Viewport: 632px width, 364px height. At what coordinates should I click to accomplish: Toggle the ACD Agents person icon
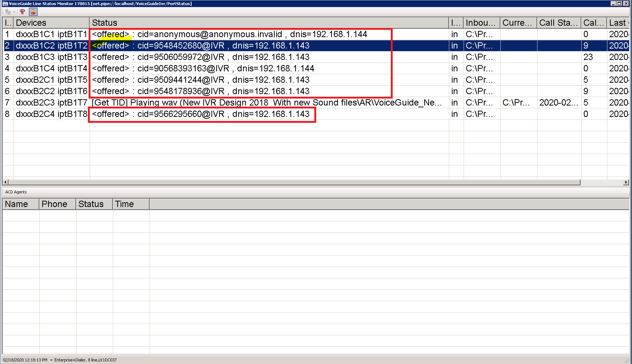[33, 12]
